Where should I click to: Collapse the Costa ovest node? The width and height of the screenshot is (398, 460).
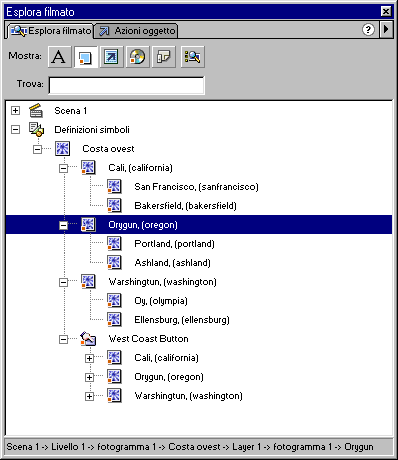(37, 149)
